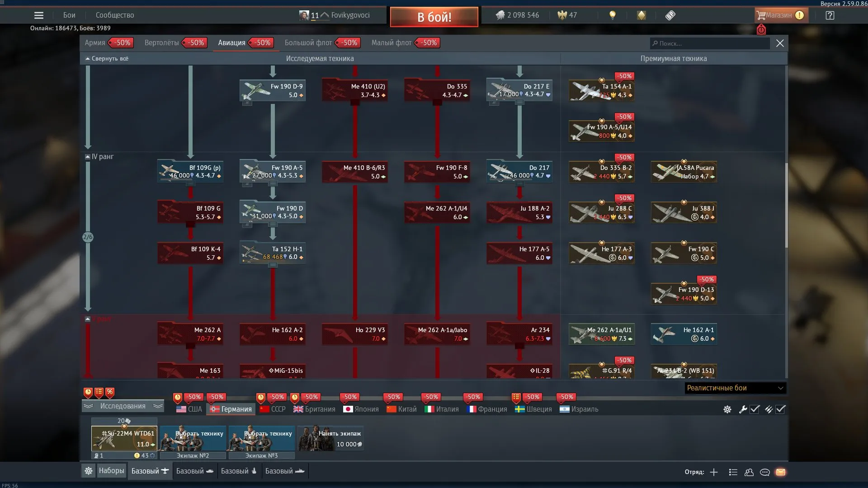Open the lightbulb tips icon
This screenshot has height=488, width=868.
613,15
